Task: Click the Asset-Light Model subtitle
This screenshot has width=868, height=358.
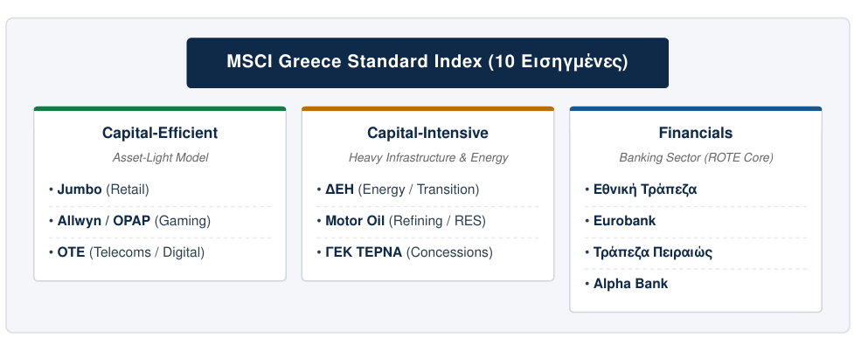Action: point(160,158)
